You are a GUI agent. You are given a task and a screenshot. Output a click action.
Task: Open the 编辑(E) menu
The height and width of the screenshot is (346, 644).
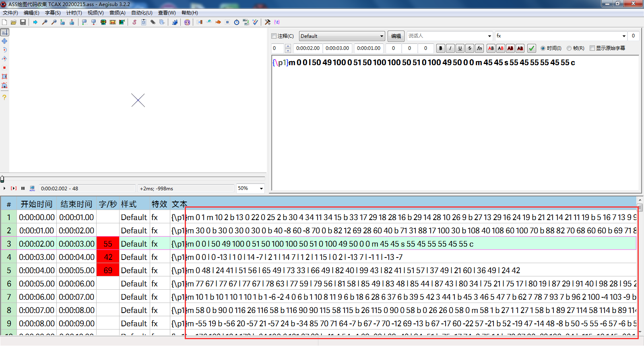(x=31, y=13)
